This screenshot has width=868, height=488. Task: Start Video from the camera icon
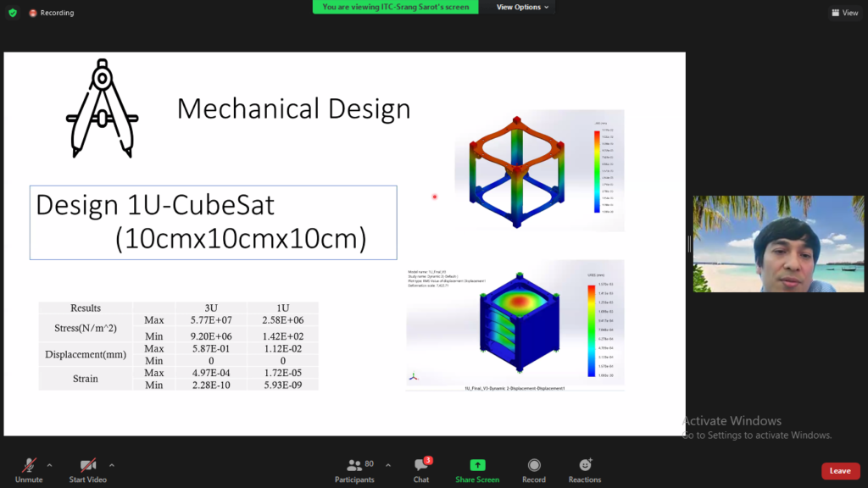(87, 466)
